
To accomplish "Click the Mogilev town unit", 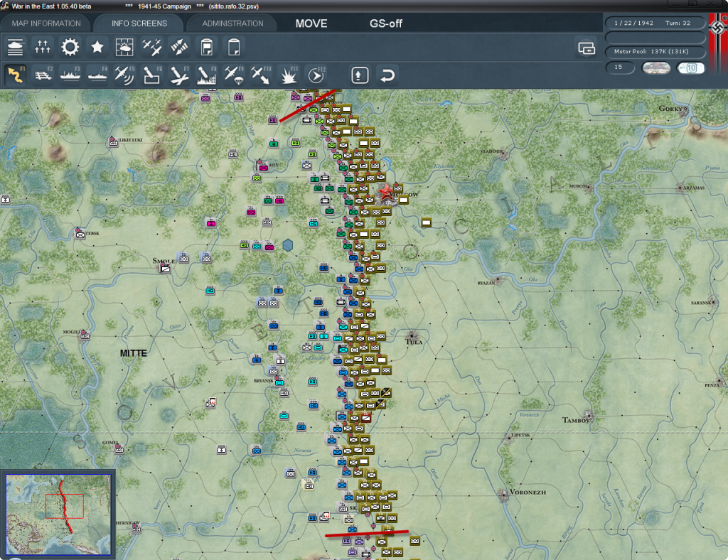I will (85, 335).
